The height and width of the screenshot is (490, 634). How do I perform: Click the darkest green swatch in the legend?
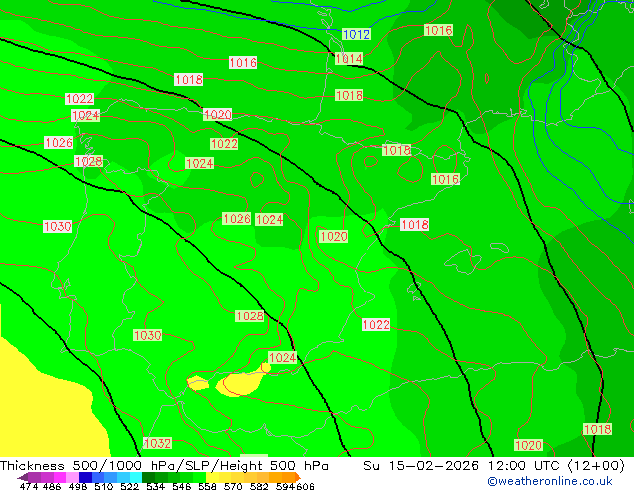pyautogui.click(x=148, y=477)
